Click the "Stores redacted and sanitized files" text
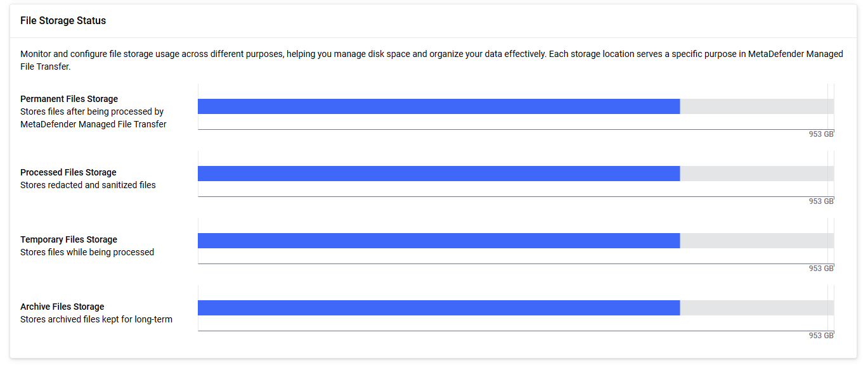 pos(88,185)
